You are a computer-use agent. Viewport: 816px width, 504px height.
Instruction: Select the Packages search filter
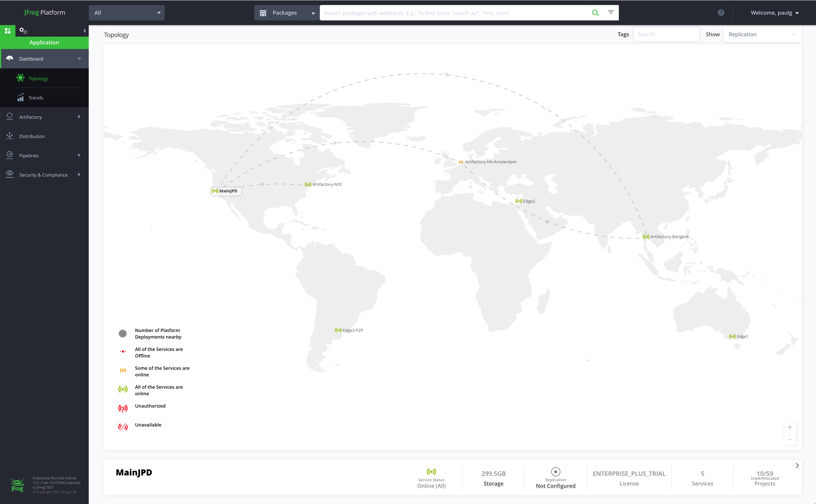(x=286, y=12)
